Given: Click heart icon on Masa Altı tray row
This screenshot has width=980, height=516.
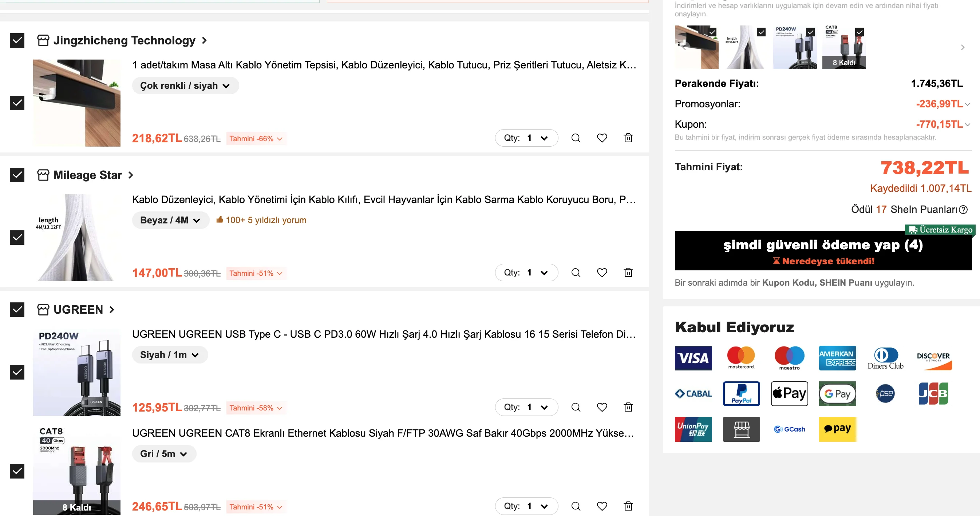Looking at the screenshot, I should 601,138.
